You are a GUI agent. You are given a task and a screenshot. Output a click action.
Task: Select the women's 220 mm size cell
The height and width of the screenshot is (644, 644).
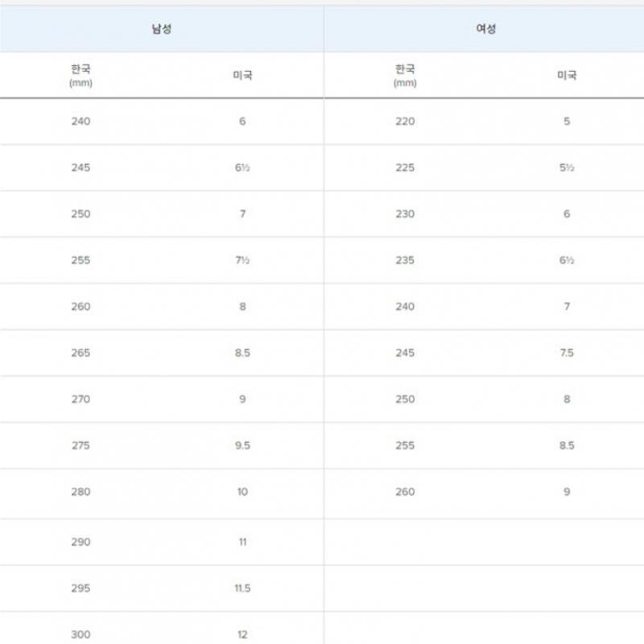pos(405,122)
